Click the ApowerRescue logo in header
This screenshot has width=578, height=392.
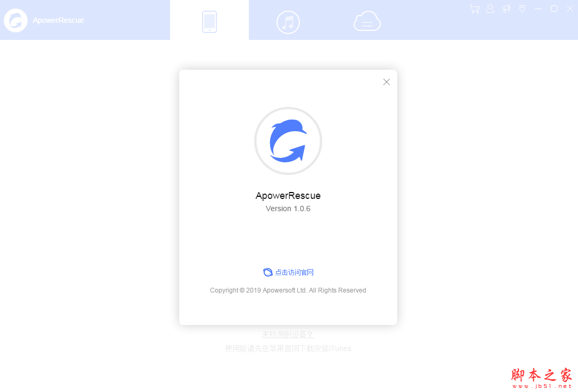click(x=15, y=20)
